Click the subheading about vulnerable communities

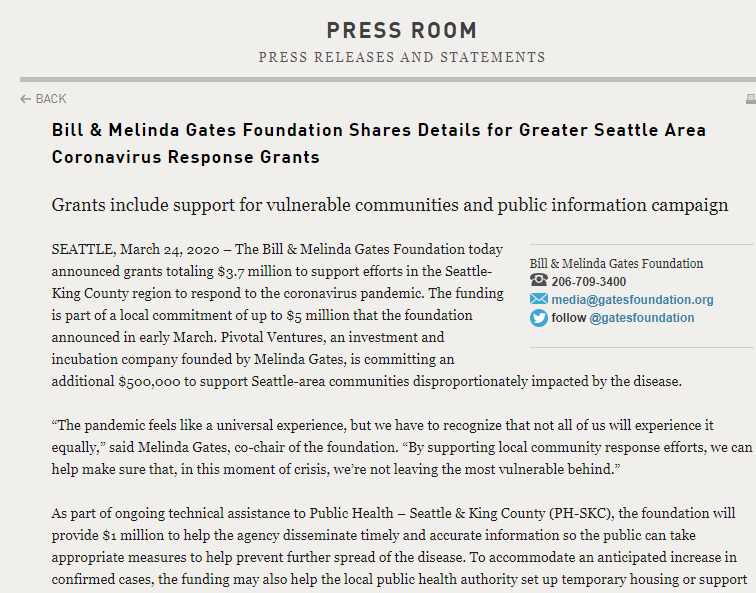tap(390, 205)
